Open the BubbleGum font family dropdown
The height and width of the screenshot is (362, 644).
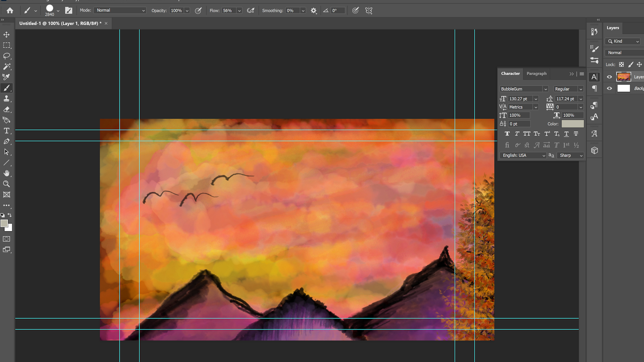click(x=545, y=89)
